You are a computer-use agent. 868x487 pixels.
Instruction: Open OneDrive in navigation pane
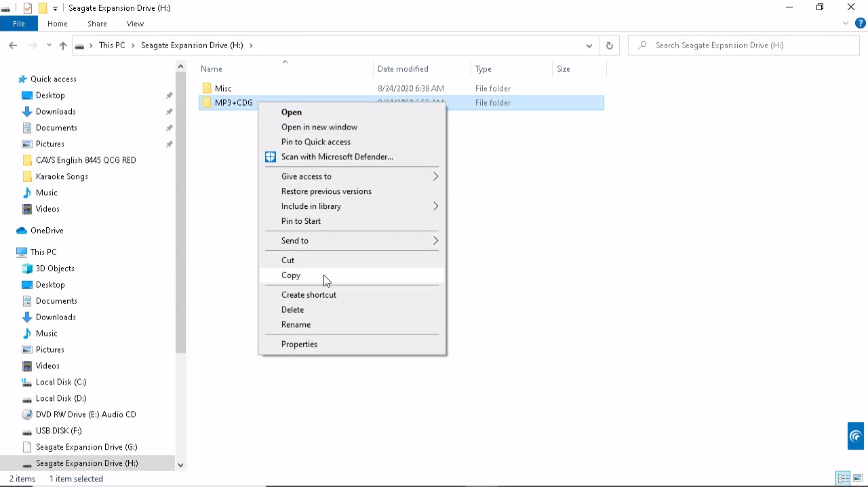coord(47,231)
